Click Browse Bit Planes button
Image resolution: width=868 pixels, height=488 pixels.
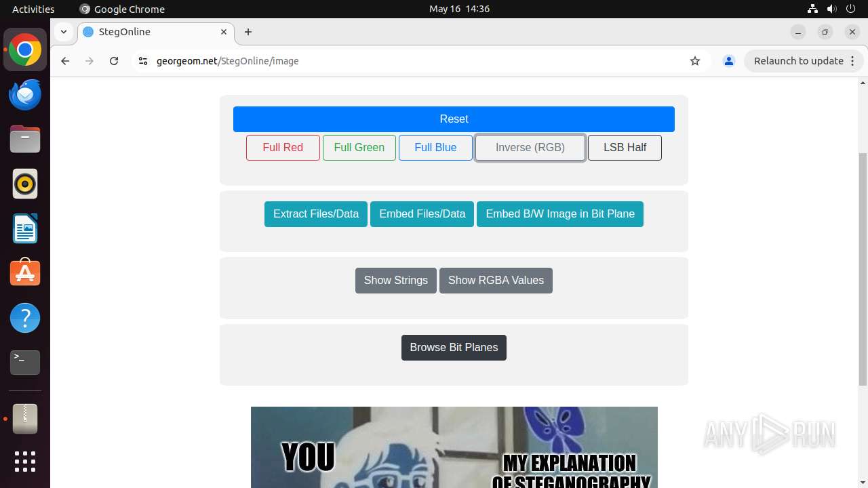[x=454, y=348]
